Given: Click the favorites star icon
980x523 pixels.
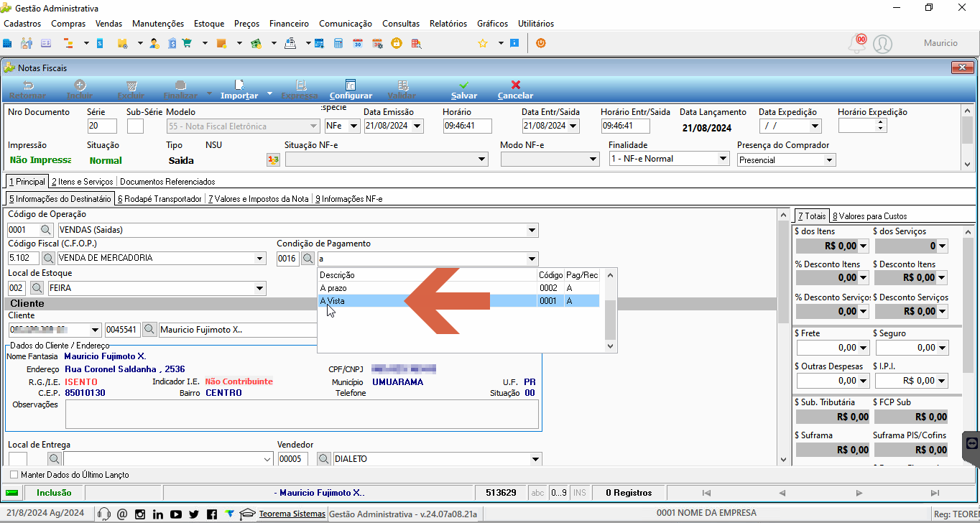Looking at the screenshot, I should tap(483, 43).
